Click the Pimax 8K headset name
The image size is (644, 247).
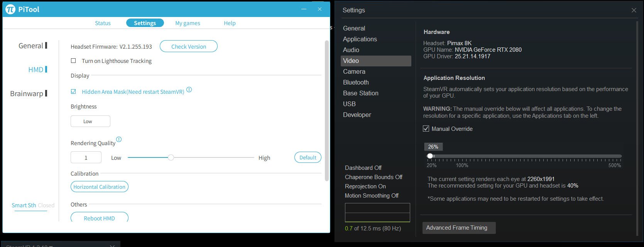(x=459, y=43)
